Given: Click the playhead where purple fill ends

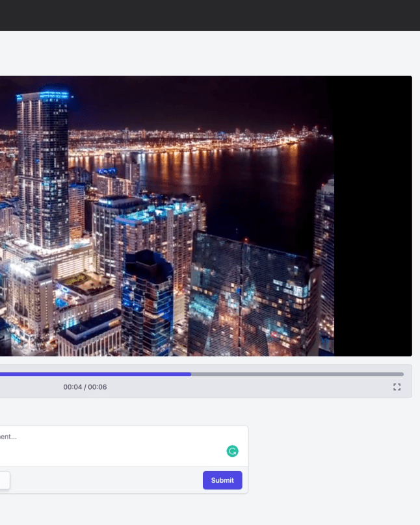Looking at the screenshot, I should tap(191, 374).
